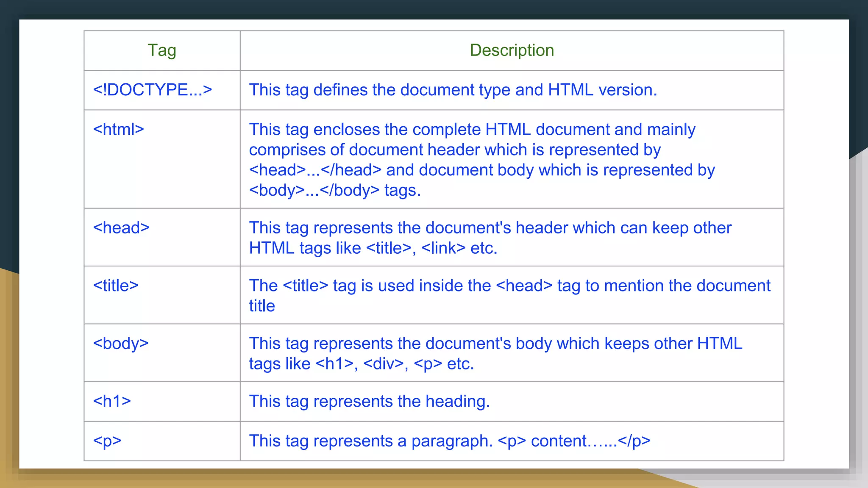Image resolution: width=868 pixels, height=488 pixels.
Task: Click the word 'title' on second line
Action: point(262,306)
